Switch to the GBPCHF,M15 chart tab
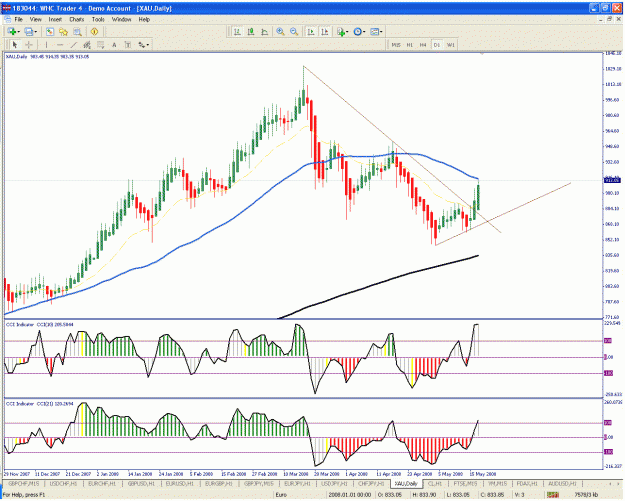This screenshot has height=501, width=625. point(24,483)
